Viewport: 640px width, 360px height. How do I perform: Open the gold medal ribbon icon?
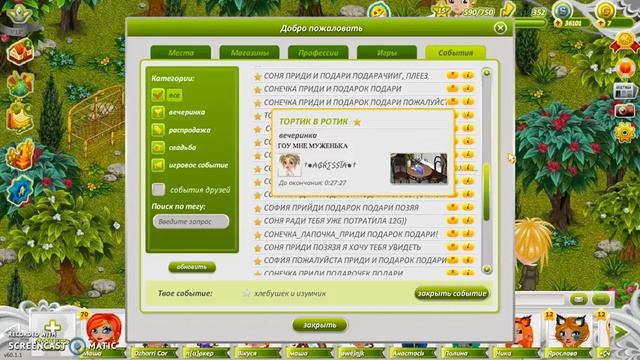pyautogui.click(x=625, y=42)
